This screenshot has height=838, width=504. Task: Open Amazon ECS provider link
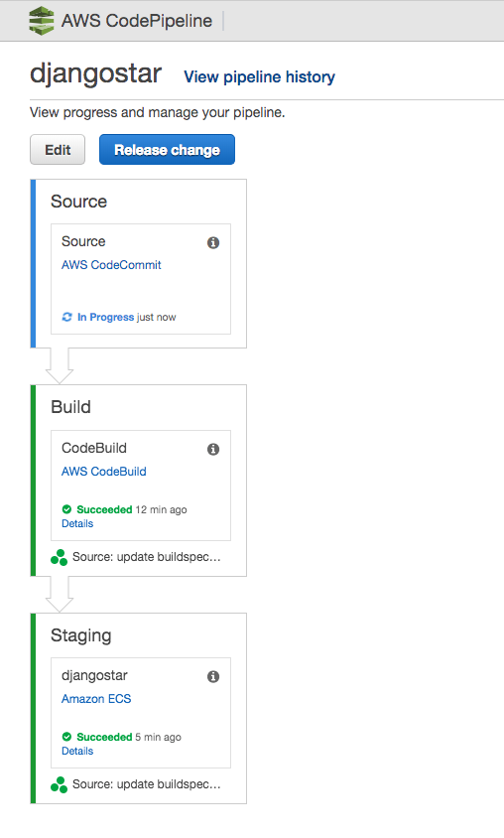(x=96, y=699)
